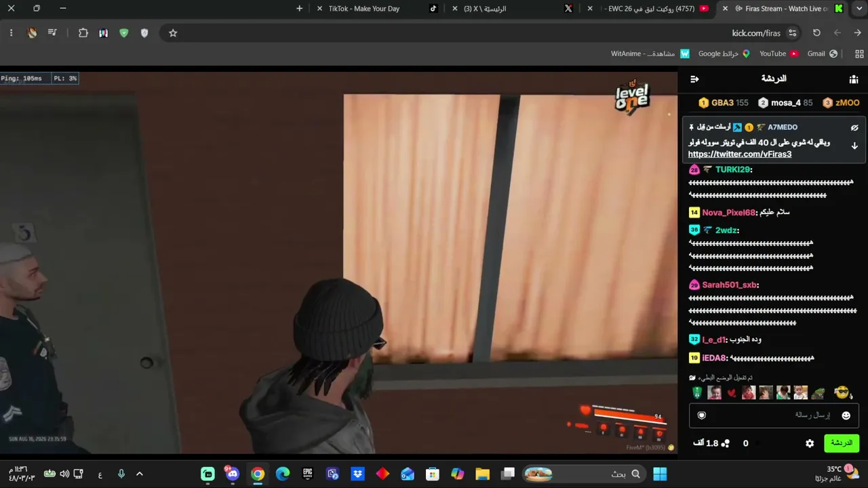Switch to the EWC 26 YouTube tab
This screenshot has height=488, width=868.
651,9
